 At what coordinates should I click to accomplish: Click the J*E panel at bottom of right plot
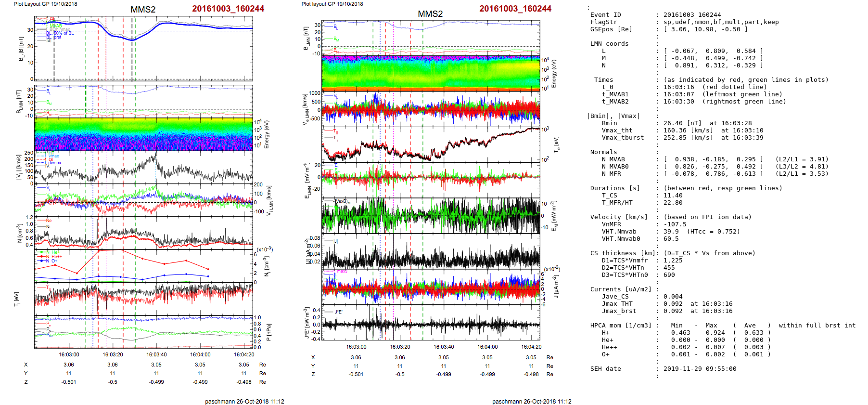coord(431,323)
